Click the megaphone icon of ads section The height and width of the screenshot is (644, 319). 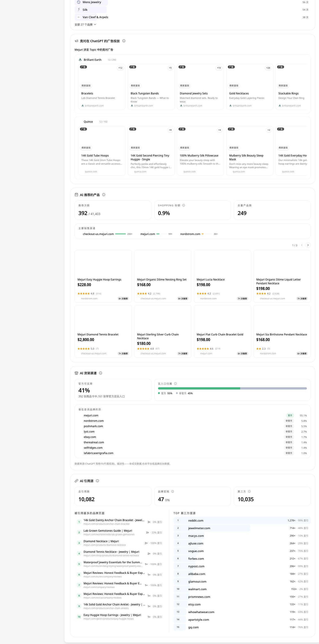(x=76, y=41)
